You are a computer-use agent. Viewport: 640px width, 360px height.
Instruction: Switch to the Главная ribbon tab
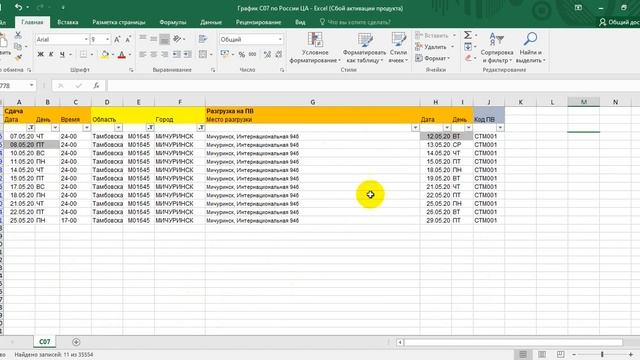click(32, 22)
